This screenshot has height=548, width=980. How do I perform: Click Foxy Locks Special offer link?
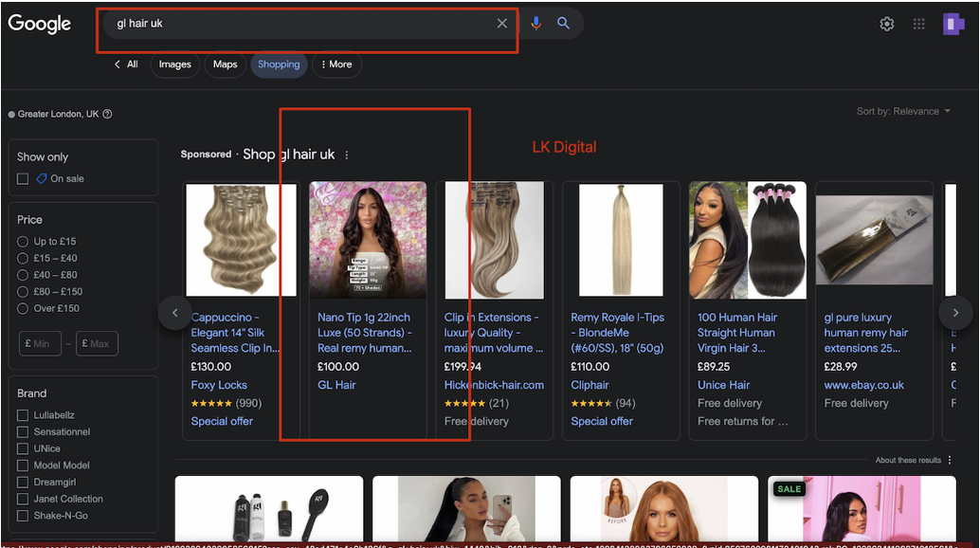pyautogui.click(x=222, y=421)
